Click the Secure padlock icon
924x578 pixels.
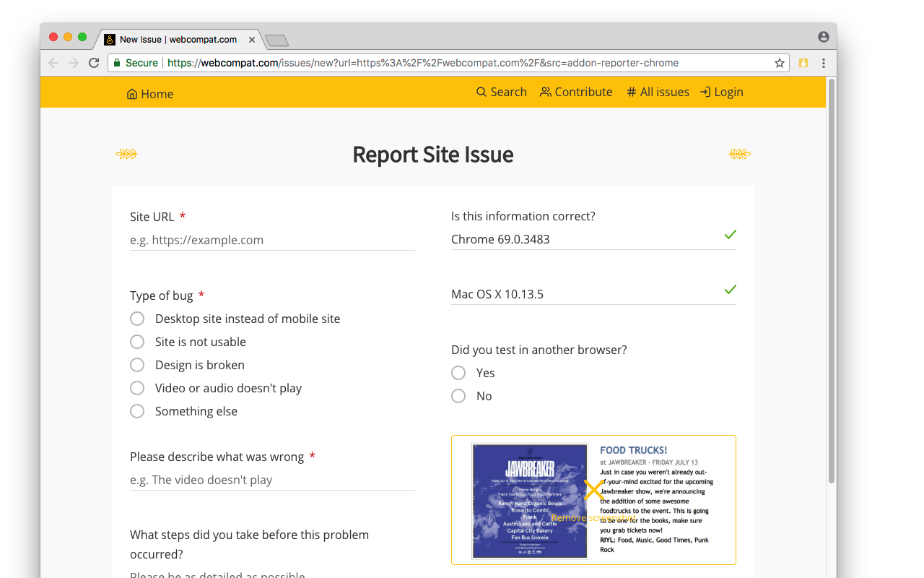point(117,63)
